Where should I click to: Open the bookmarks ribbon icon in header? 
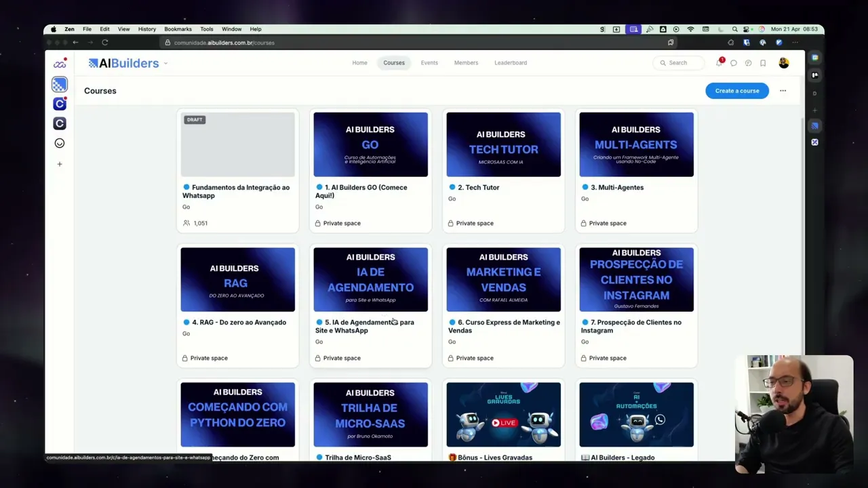(x=763, y=63)
